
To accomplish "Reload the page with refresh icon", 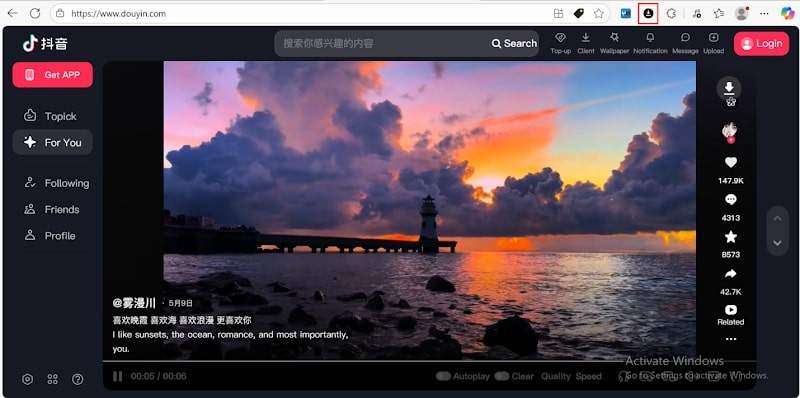I will pos(35,13).
